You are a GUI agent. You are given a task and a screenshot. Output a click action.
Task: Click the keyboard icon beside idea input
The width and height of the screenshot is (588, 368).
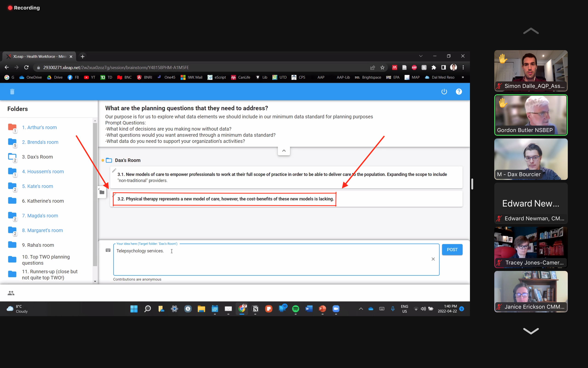click(x=108, y=250)
